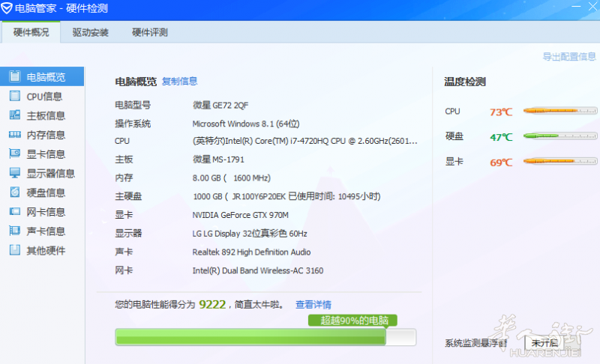
Task: Click the 温度检测 heading
Action: (465, 82)
